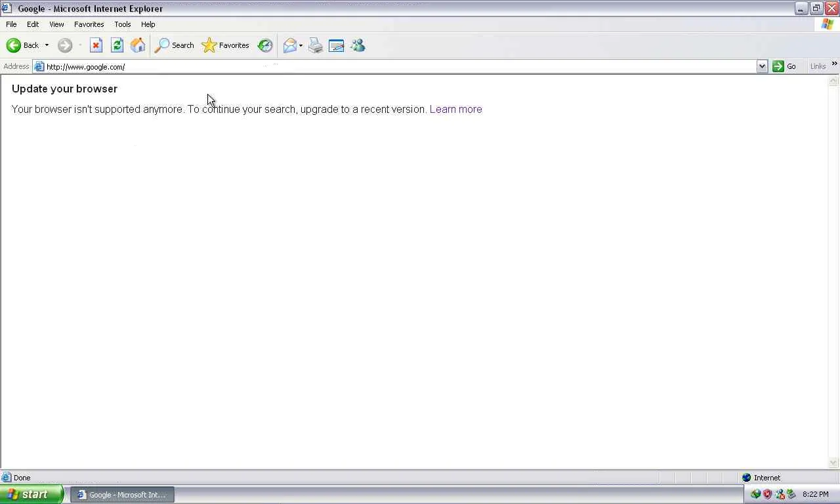This screenshot has width=840, height=504.
Task: Open the Search pane from the toolbar
Action: 174,45
